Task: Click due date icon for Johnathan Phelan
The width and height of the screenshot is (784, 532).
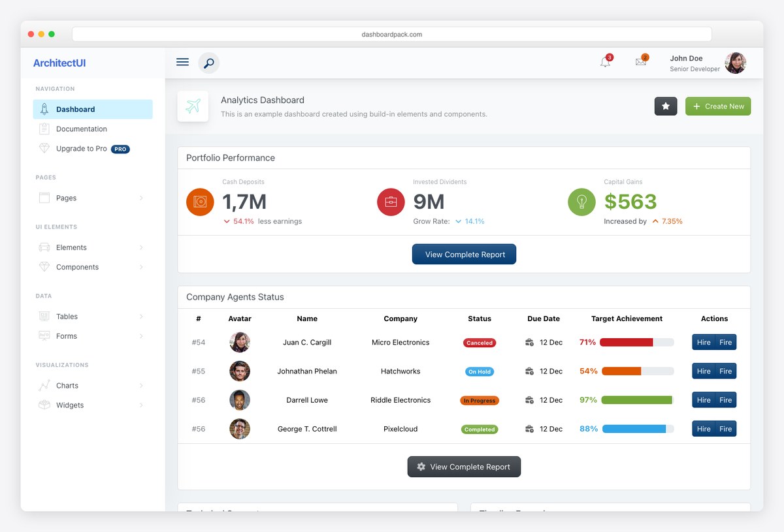Action: [530, 371]
